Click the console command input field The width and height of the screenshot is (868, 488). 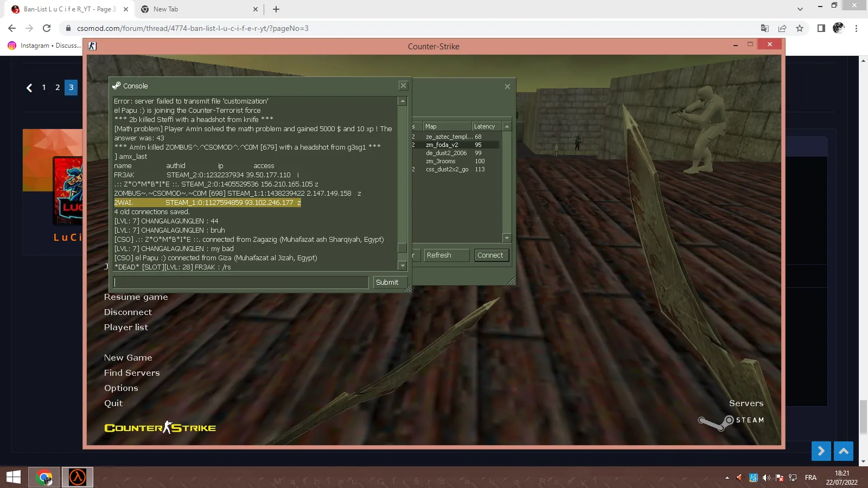[241, 282]
